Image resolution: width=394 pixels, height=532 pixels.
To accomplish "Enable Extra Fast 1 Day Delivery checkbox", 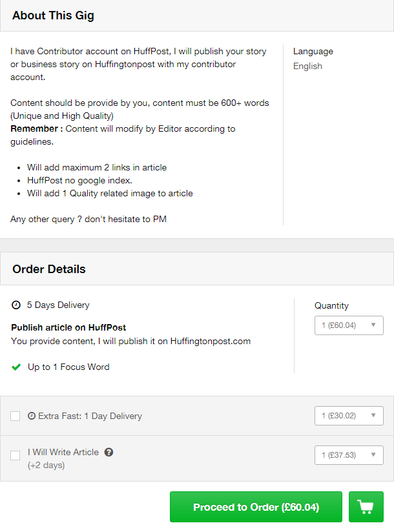I will tap(16, 416).
